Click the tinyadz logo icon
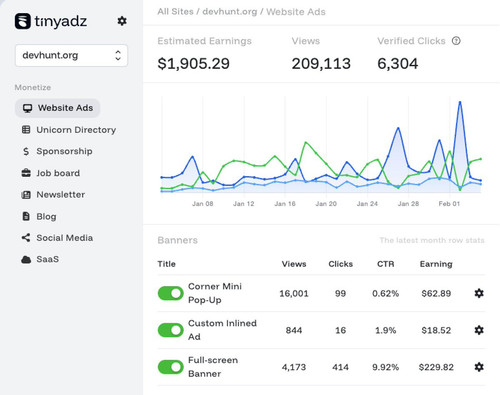 pos(23,21)
